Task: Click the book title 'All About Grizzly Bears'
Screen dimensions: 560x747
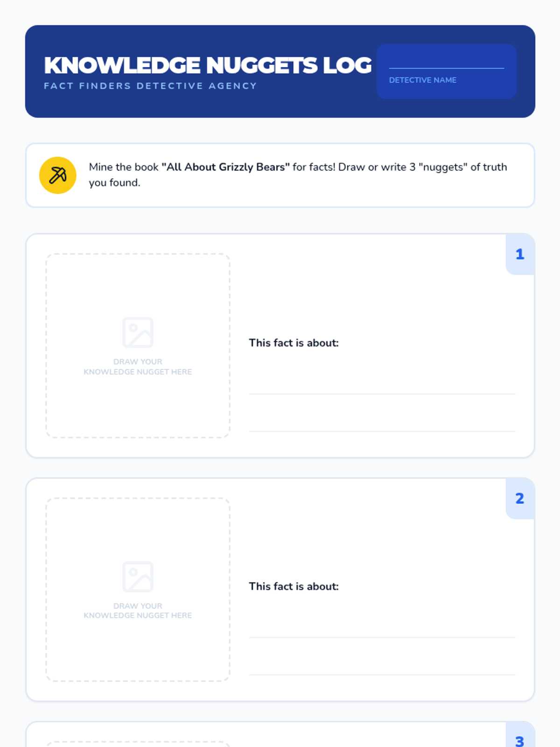Action: [x=226, y=167]
